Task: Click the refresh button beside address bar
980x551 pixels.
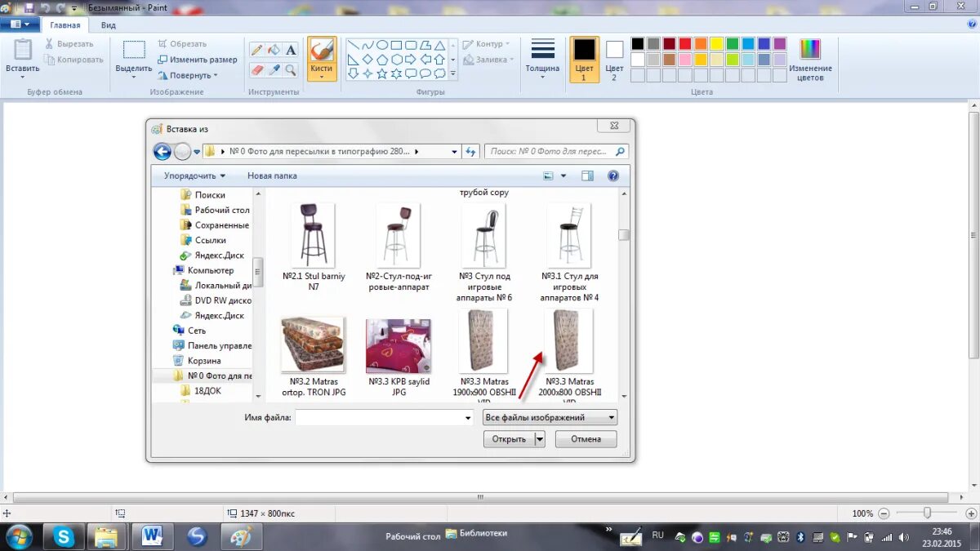Action: click(470, 151)
